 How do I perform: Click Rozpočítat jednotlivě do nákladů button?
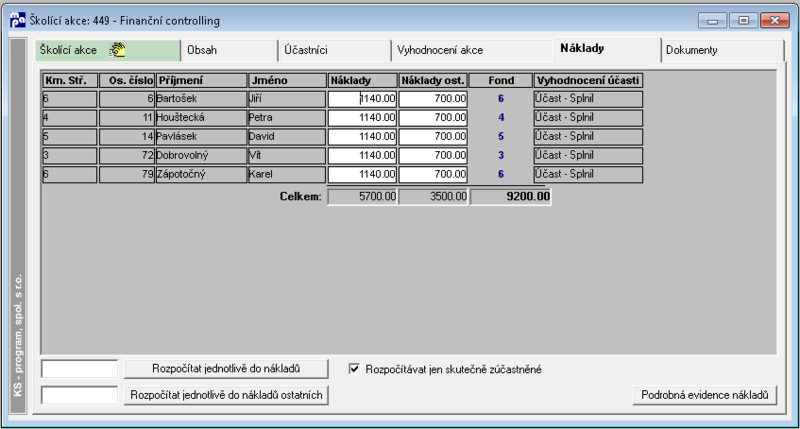pos(226,369)
